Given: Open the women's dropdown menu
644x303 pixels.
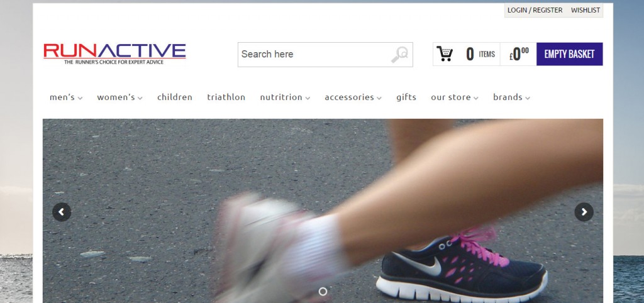Looking at the screenshot, I should point(119,97).
